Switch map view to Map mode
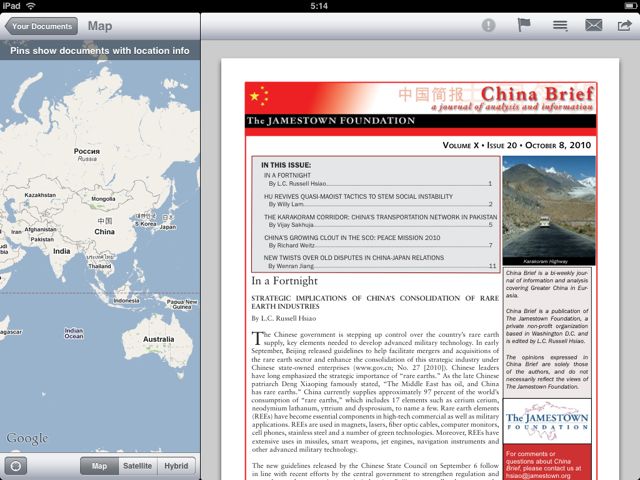640x480 pixels. click(99, 466)
